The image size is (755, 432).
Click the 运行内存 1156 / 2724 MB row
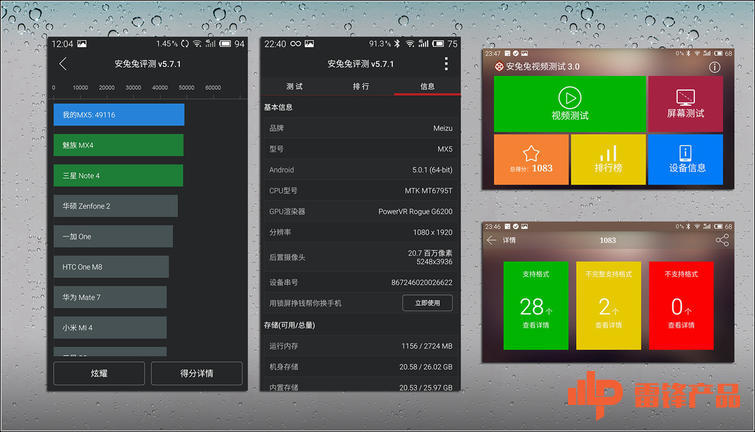point(360,346)
